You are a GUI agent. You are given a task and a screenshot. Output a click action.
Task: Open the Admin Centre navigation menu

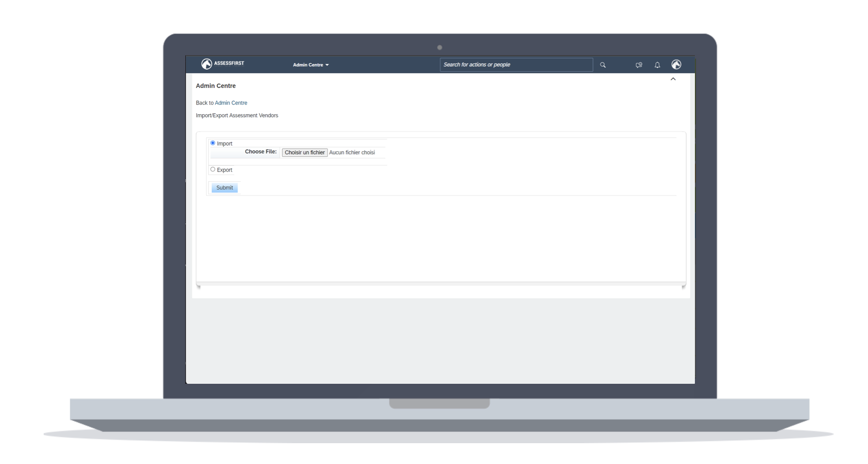coord(308,65)
